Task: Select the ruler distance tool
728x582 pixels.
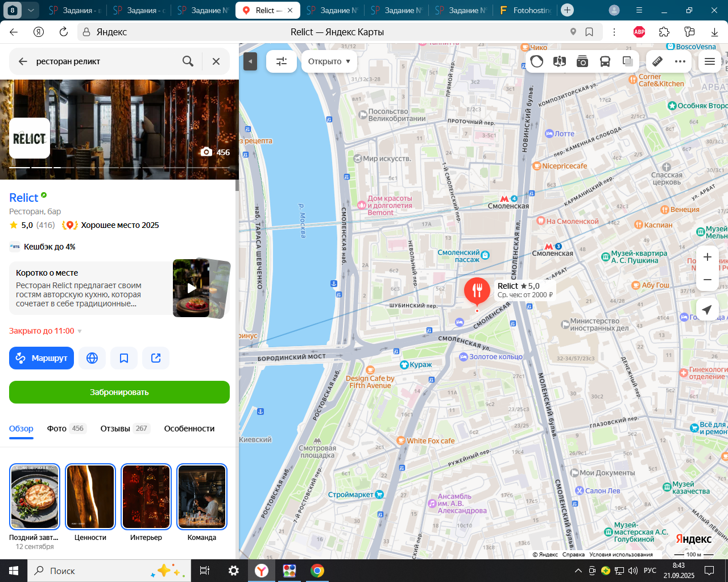Action: pyautogui.click(x=657, y=61)
